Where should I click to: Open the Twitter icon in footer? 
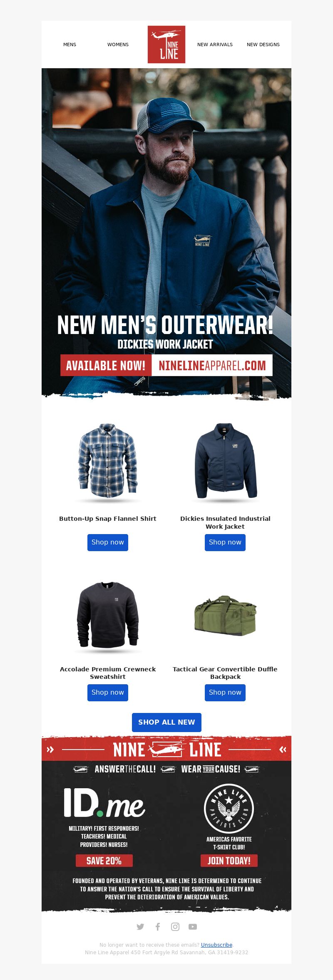(140, 926)
